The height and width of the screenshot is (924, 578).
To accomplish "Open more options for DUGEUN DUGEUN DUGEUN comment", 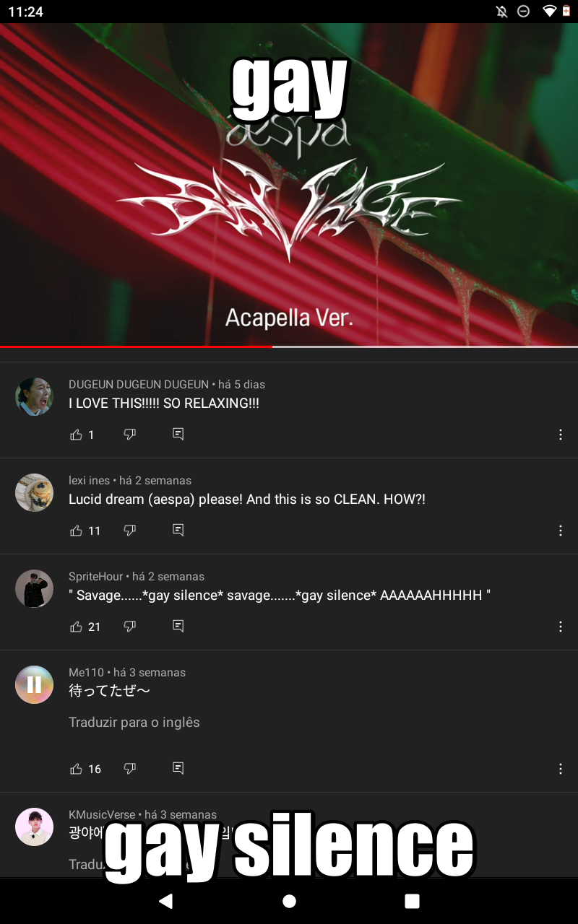I will (x=561, y=435).
